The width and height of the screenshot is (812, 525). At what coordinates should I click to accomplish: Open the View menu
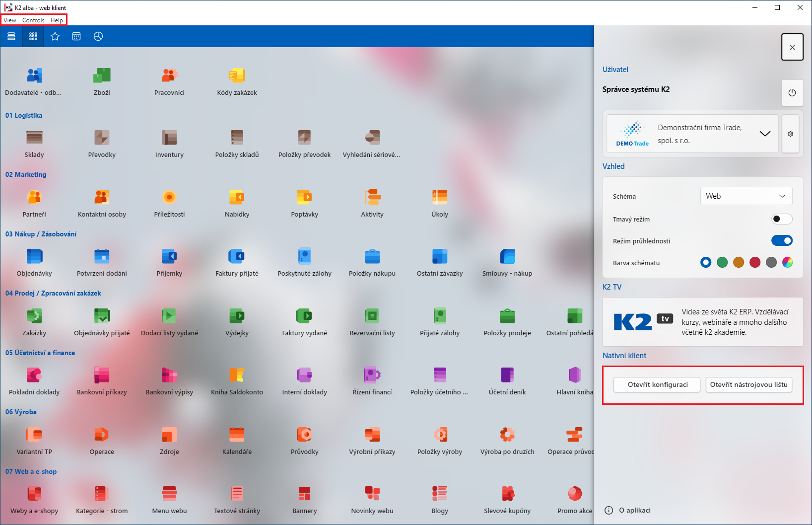[x=10, y=20]
